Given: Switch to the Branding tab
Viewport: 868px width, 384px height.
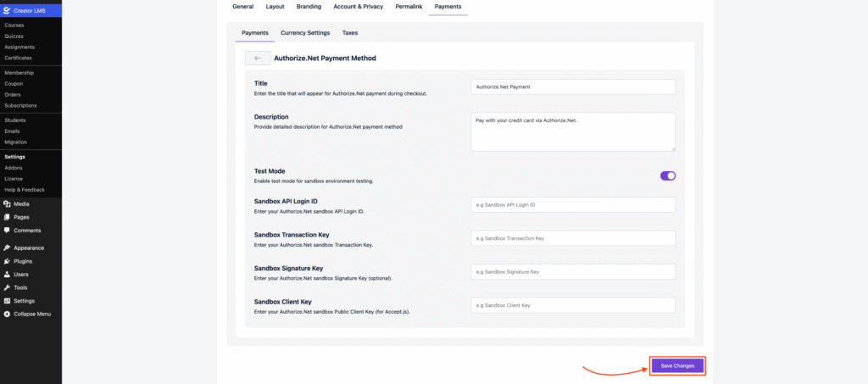Looking at the screenshot, I should pos(309,7).
